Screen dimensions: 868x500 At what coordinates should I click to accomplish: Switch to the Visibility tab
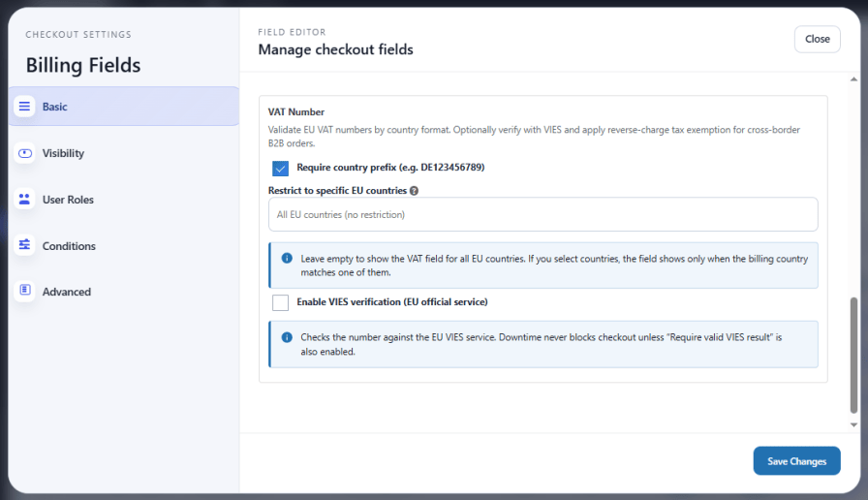(124, 153)
